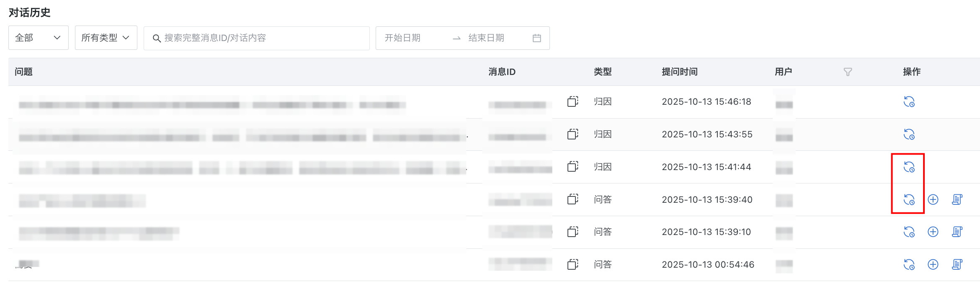This screenshot has height=284, width=980.
Task: Copy message ID for the 15:46:18 row
Action: tap(573, 101)
